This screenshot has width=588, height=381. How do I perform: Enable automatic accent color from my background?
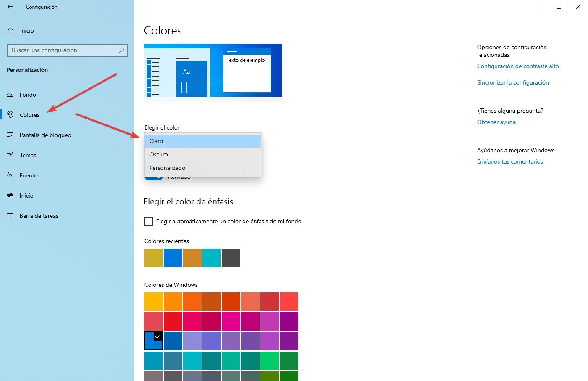coord(149,221)
